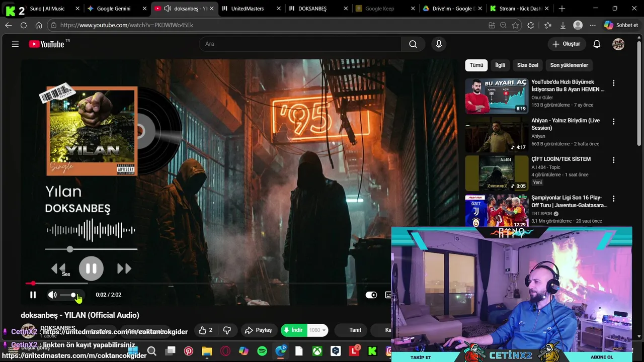Open three-dot menu for ÇİFT LOGİN/TEK SİSTEM video
Viewport: 644px width, 362px height.
(x=613, y=160)
